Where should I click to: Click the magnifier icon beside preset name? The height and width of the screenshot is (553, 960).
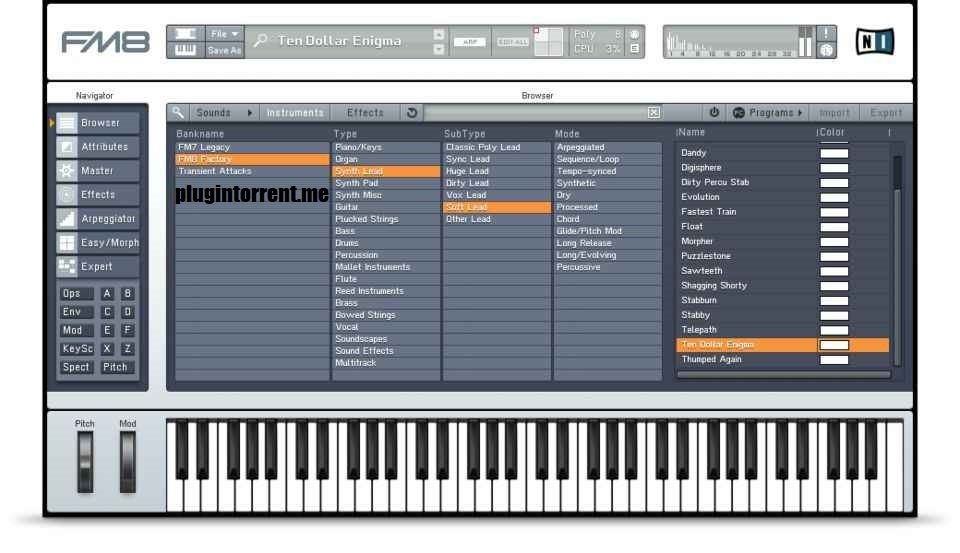tap(261, 40)
